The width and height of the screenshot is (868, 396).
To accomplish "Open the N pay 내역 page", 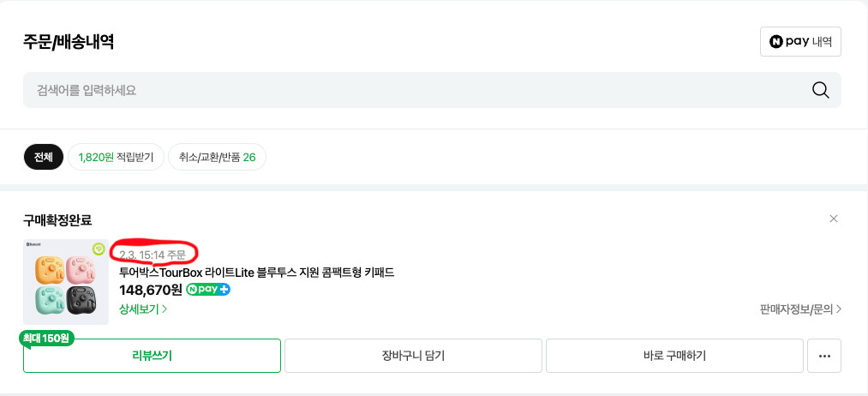I will [800, 41].
